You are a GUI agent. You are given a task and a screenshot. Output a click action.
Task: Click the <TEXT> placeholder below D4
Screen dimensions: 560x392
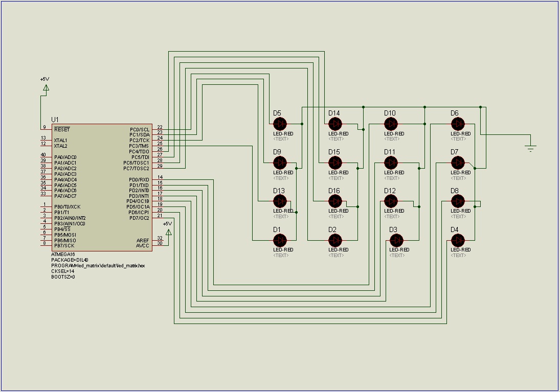458,255
